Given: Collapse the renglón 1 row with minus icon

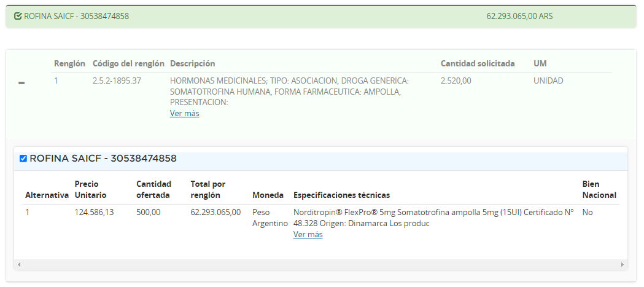Looking at the screenshot, I should coord(21,83).
